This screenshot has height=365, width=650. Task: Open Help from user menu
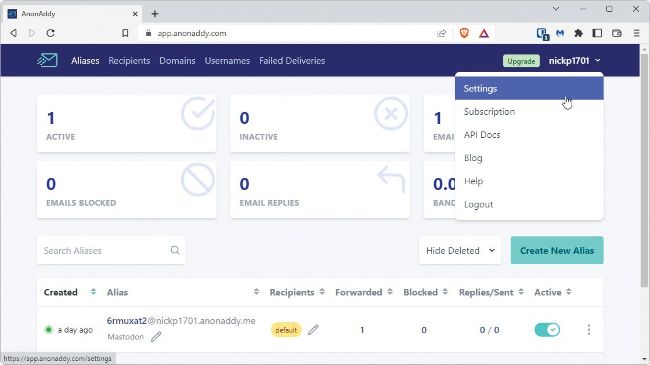[529, 181]
